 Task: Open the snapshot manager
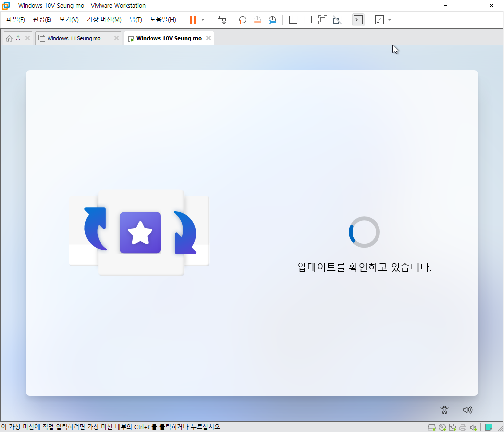[x=272, y=20]
